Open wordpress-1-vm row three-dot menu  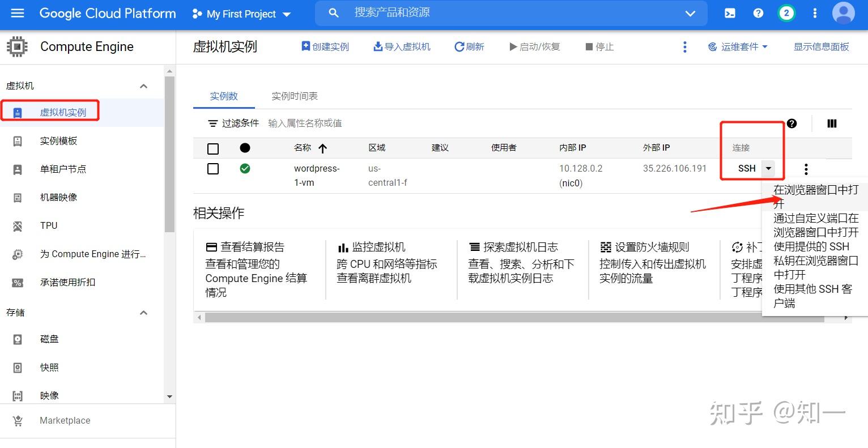(806, 169)
